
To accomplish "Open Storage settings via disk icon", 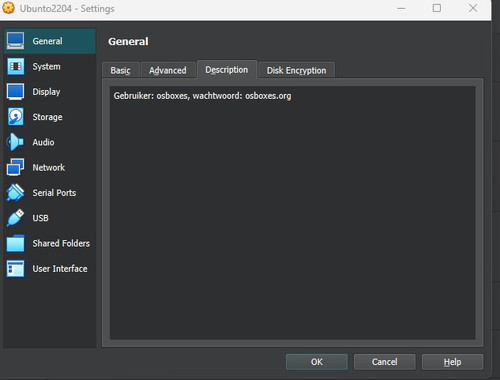I will click(x=15, y=117).
